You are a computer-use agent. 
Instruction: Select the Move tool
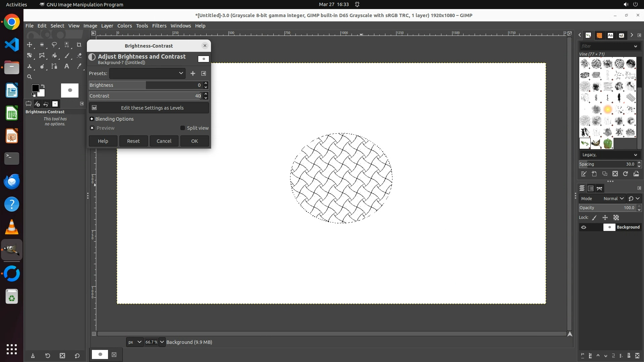coord(30,45)
